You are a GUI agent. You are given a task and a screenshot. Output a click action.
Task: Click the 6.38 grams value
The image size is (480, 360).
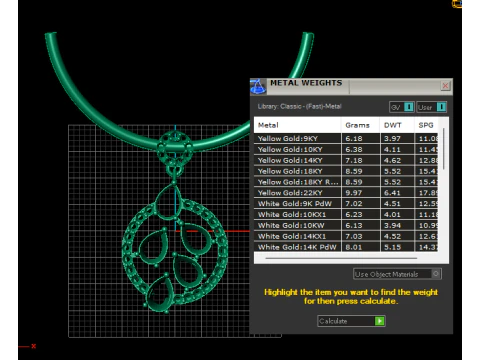pyautogui.click(x=354, y=149)
